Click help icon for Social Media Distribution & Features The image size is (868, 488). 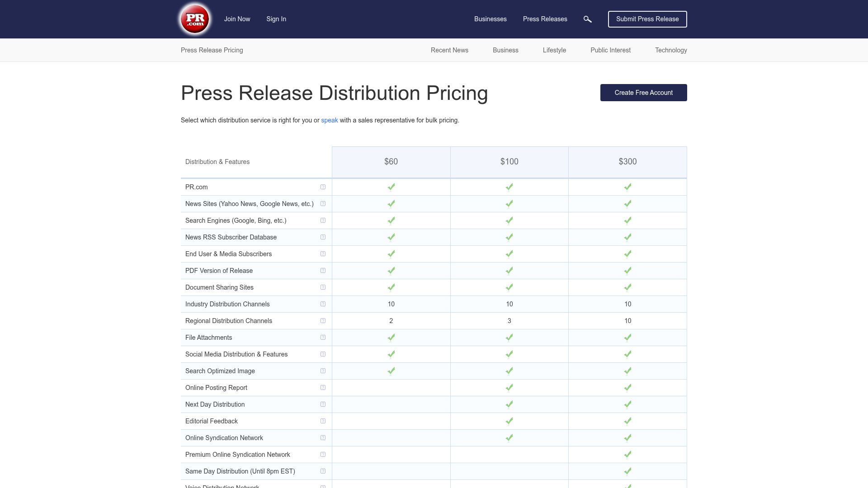[x=323, y=354]
